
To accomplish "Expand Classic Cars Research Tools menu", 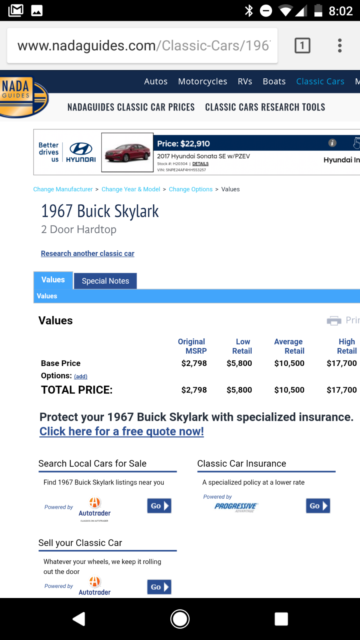I will click(x=265, y=107).
